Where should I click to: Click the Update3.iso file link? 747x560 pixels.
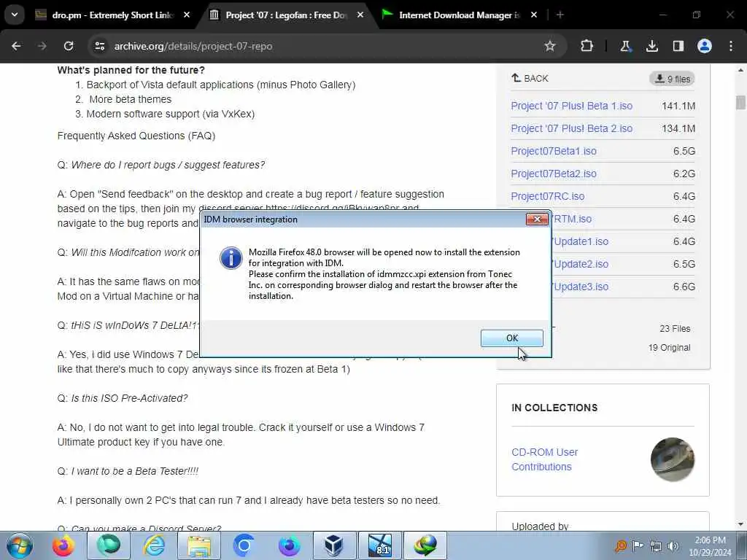(580, 287)
